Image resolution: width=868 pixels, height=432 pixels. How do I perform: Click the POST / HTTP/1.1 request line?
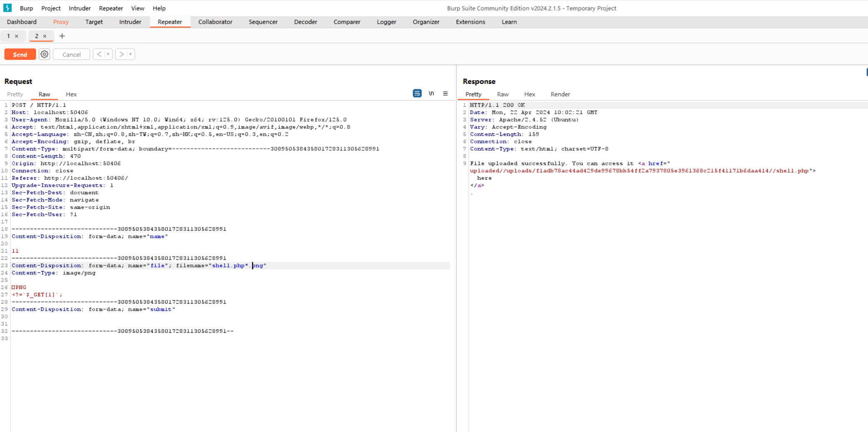tap(39, 105)
